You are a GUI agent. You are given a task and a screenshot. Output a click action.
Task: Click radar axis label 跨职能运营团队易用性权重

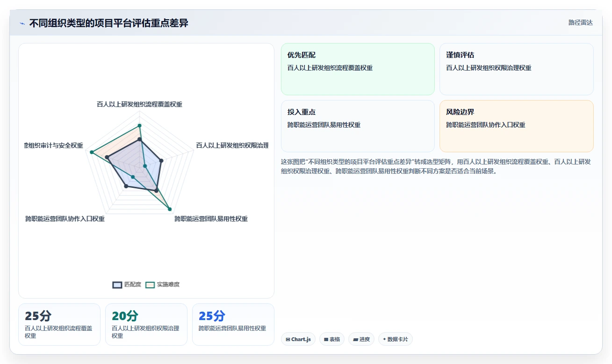point(211,219)
